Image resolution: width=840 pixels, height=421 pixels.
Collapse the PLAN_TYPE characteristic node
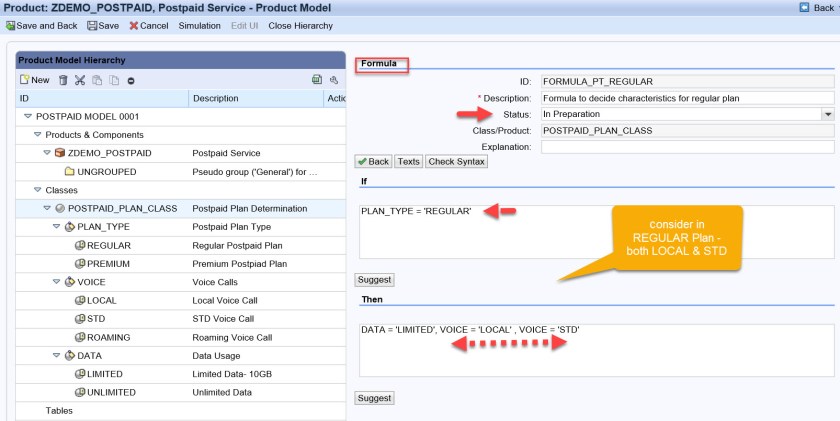pyautogui.click(x=57, y=227)
